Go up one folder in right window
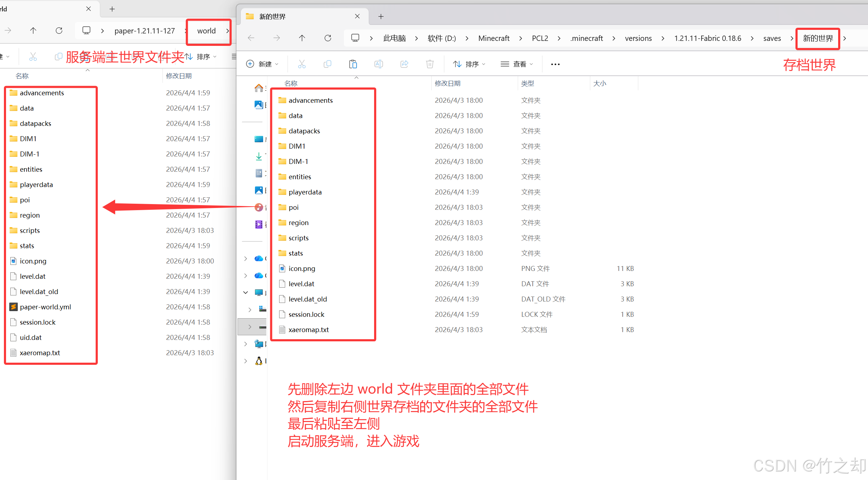This screenshot has width=868, height=480. tap(302, 38)
